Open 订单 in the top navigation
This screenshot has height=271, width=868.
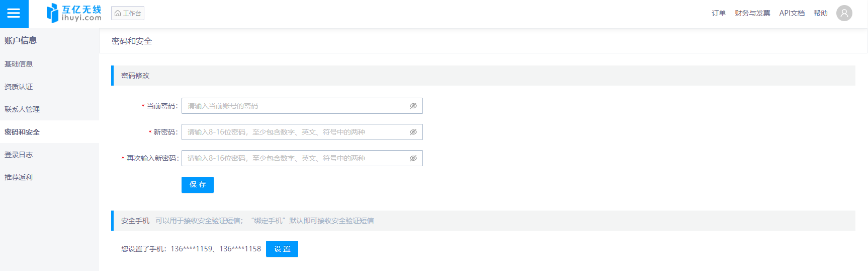(718, 13)
